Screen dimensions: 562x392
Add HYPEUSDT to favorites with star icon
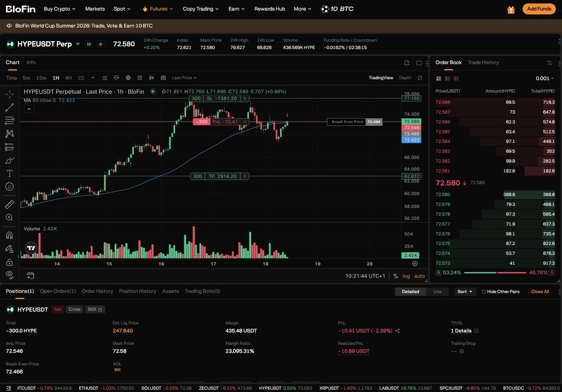coord(101,44)
